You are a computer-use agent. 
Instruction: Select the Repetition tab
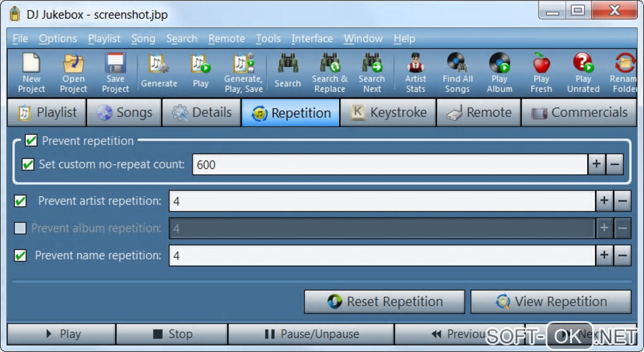pos(291,112)
